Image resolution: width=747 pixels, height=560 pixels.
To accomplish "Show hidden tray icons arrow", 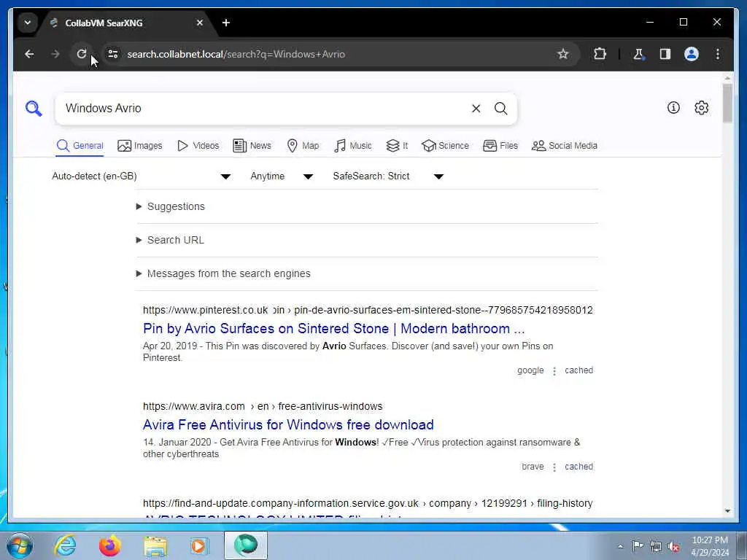I will pos(620,546).
